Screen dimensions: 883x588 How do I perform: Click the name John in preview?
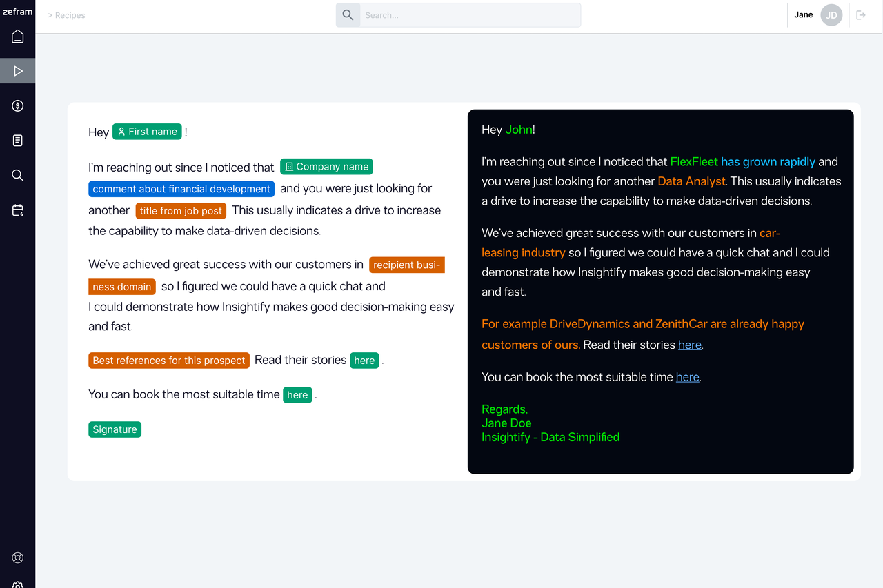(x=519, y=130)
